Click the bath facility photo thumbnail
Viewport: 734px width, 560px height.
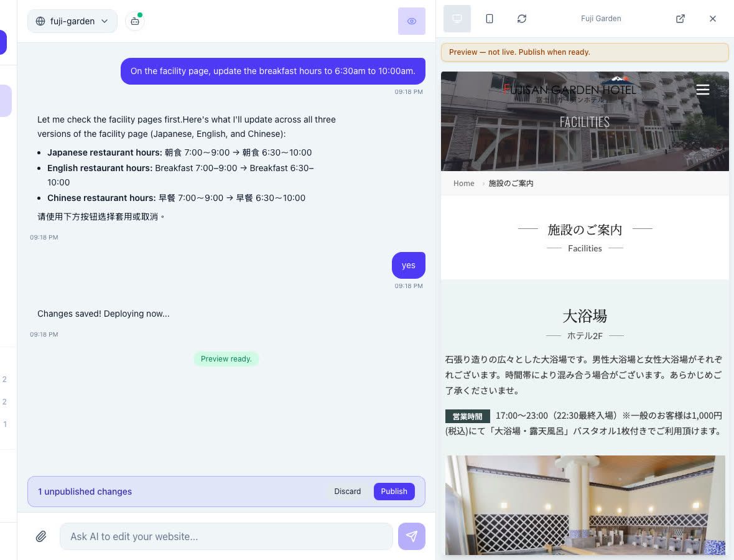coord(585,505)
